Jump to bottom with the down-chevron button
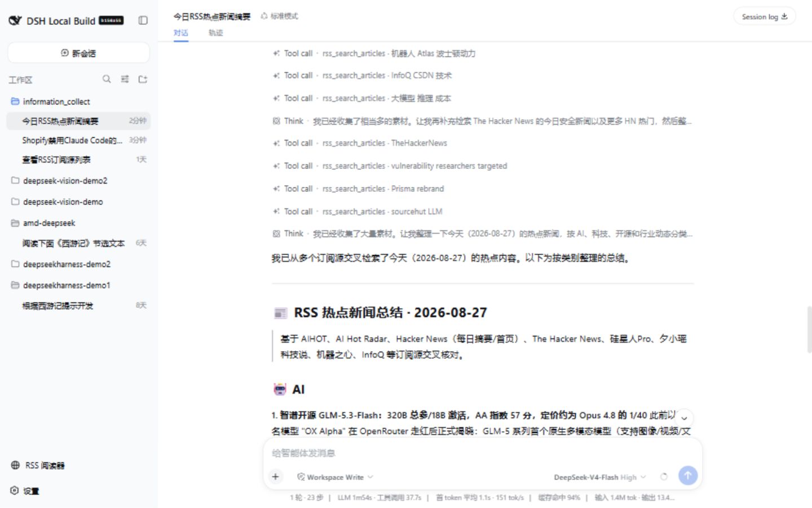 (684, 418)
